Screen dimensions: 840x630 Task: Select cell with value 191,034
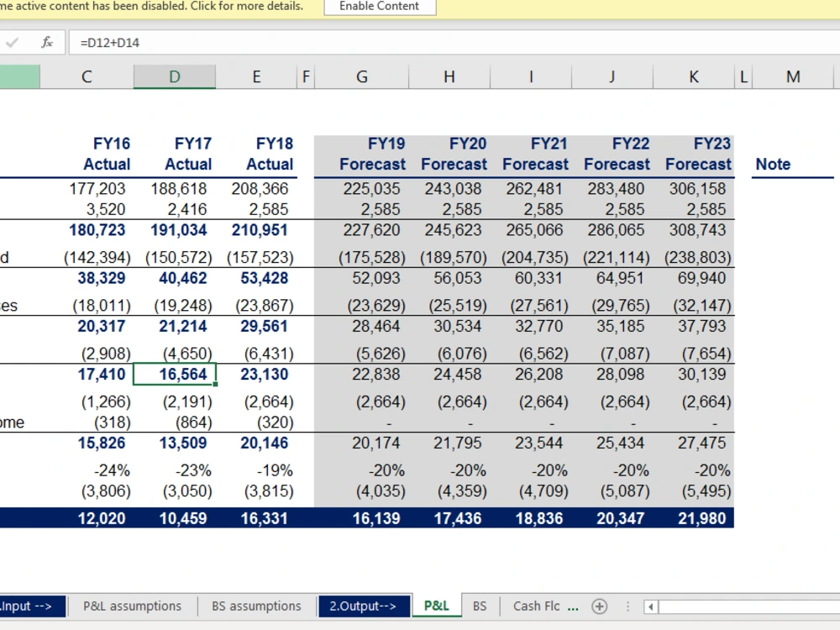(178, 230)
